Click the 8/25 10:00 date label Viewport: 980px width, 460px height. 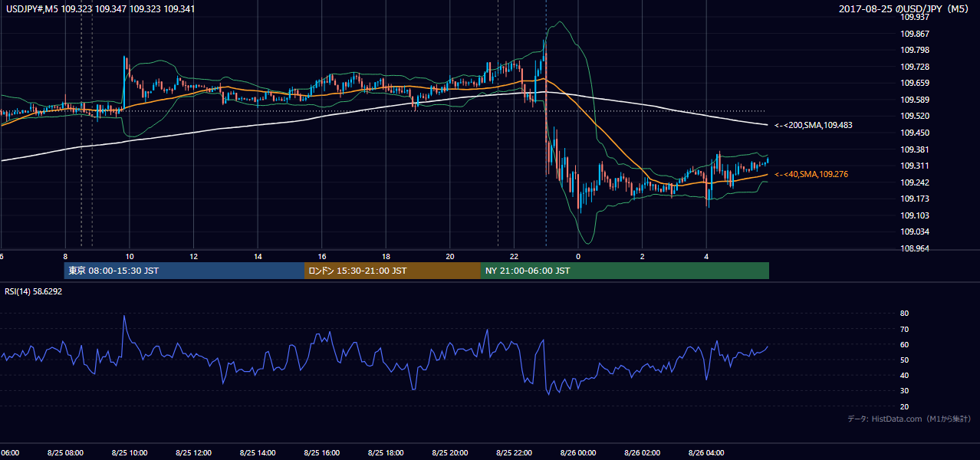(130, 452)
